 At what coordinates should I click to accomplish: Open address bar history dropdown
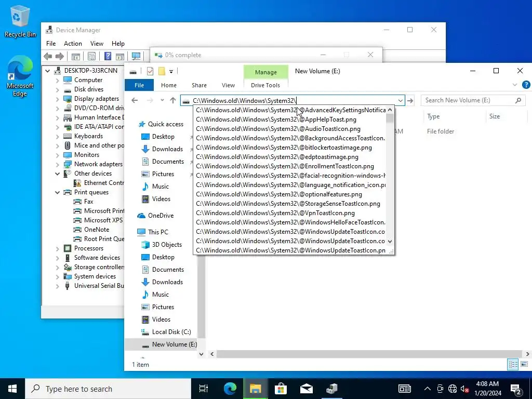point(401,100)
